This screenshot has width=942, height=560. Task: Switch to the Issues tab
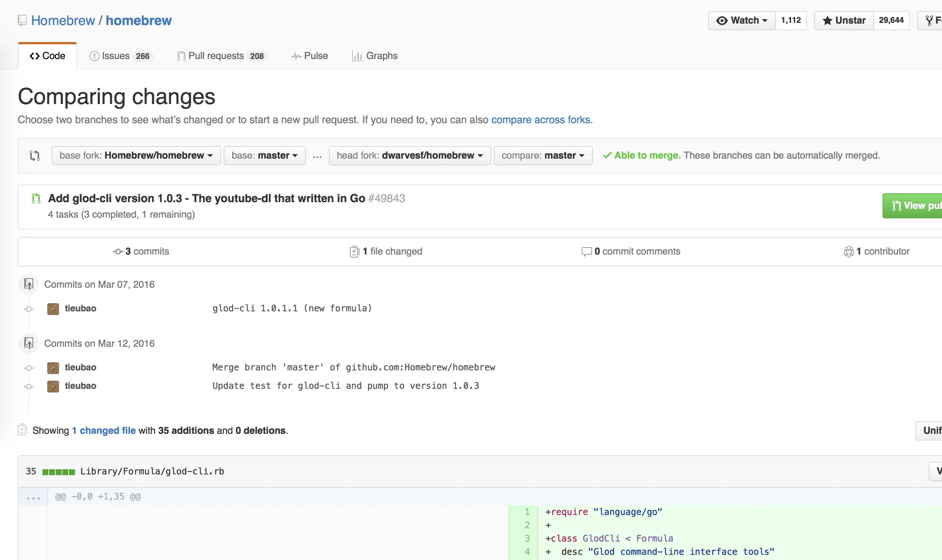(121, 56)
